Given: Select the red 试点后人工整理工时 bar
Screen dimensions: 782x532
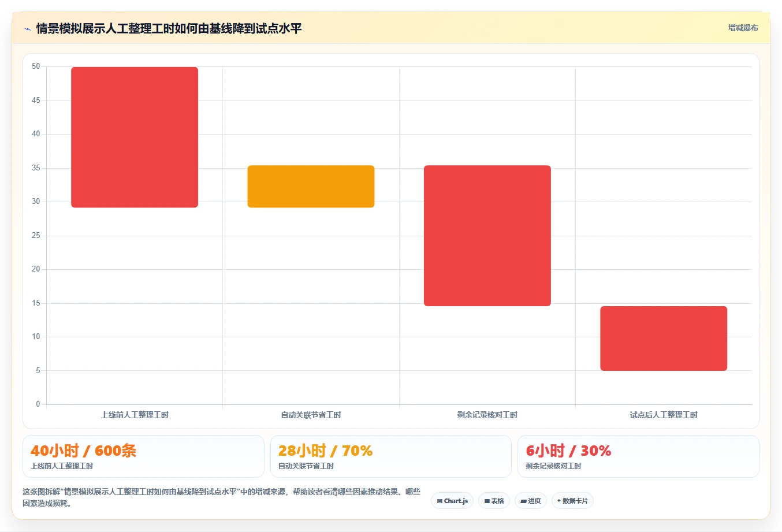Looking at the screenshot, I should point(664,338).
